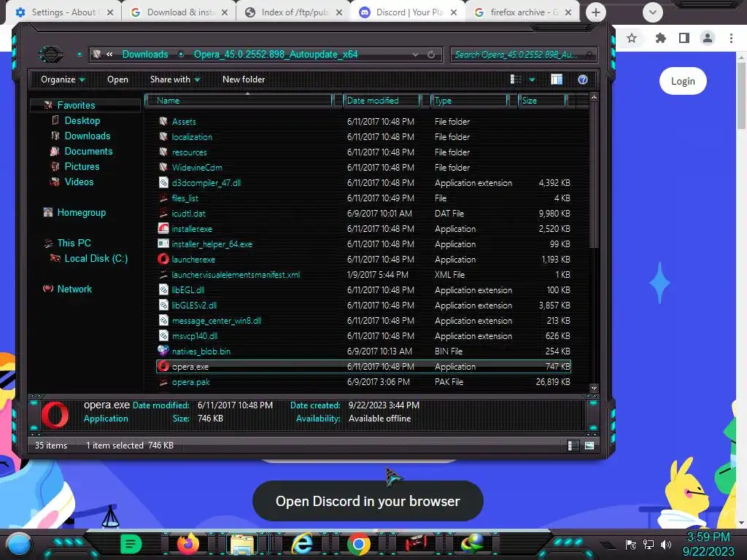Expand address bar history dropdown
Screen dimensions: 747x560
tap(415, 54)
